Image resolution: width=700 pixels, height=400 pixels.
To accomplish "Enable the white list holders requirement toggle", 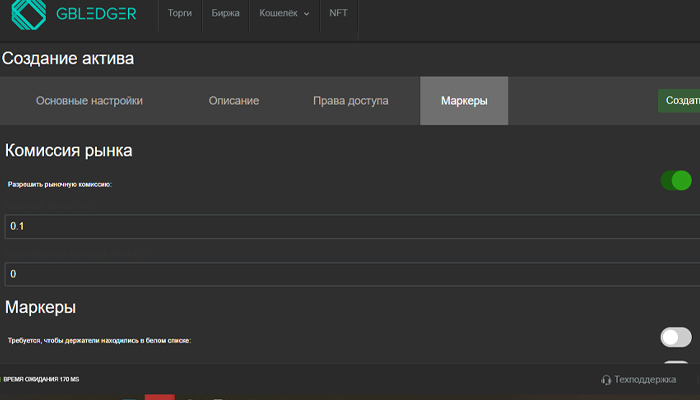I will [676, 338].
